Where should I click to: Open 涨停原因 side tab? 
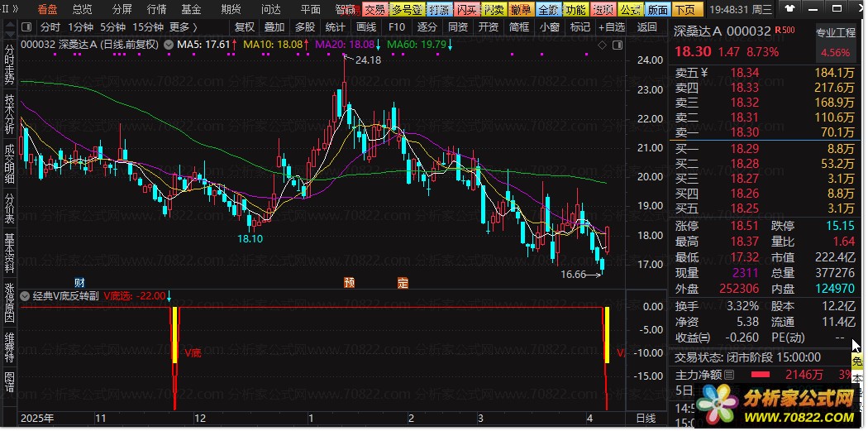[9, 303]
